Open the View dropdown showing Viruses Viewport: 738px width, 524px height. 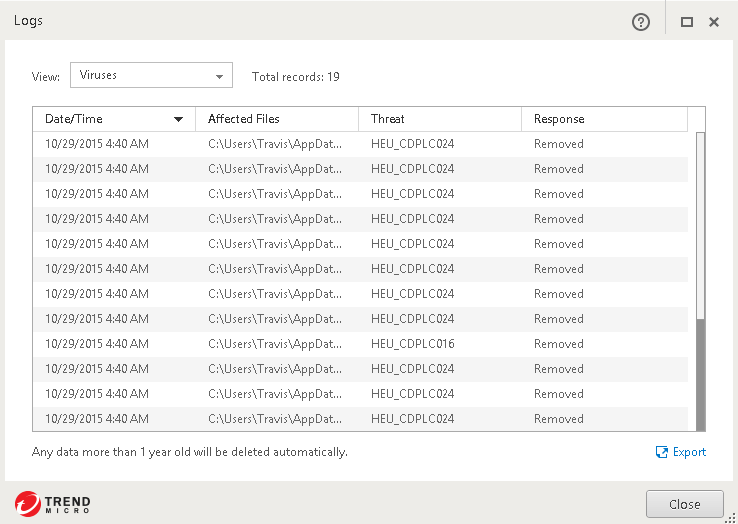[151, 76]
